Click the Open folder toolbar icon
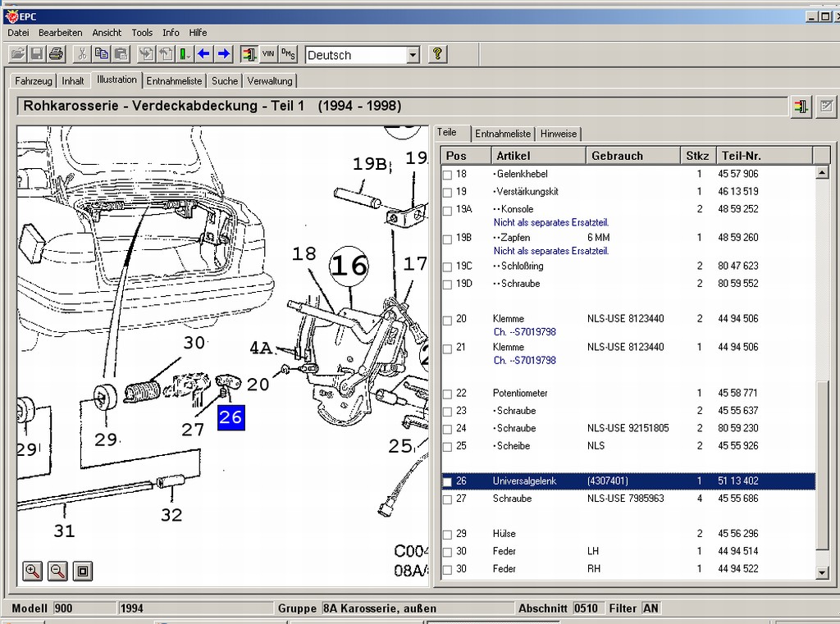 pyautogui.click(x=18, y=54)
